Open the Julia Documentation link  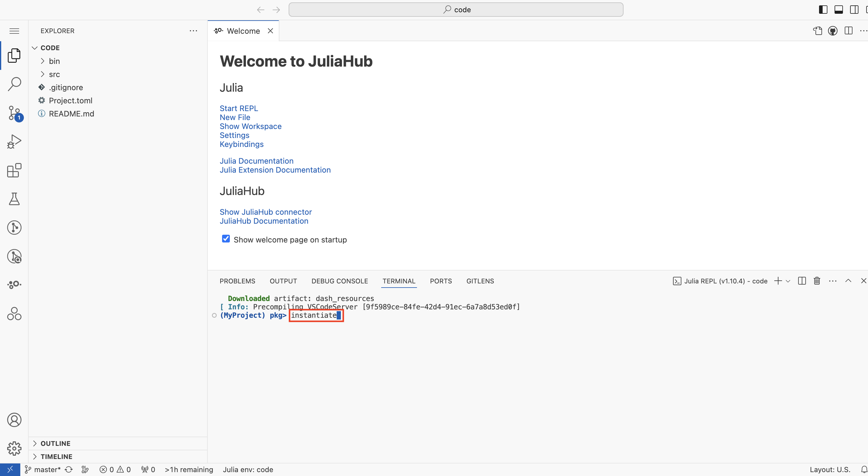(256, 161)
